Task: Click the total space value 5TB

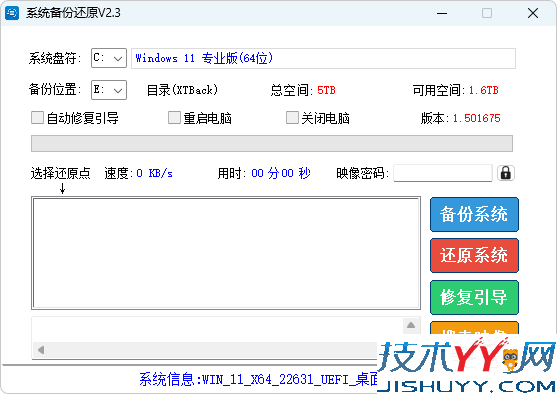Action: pyautogui.click(x=326, y=90)
